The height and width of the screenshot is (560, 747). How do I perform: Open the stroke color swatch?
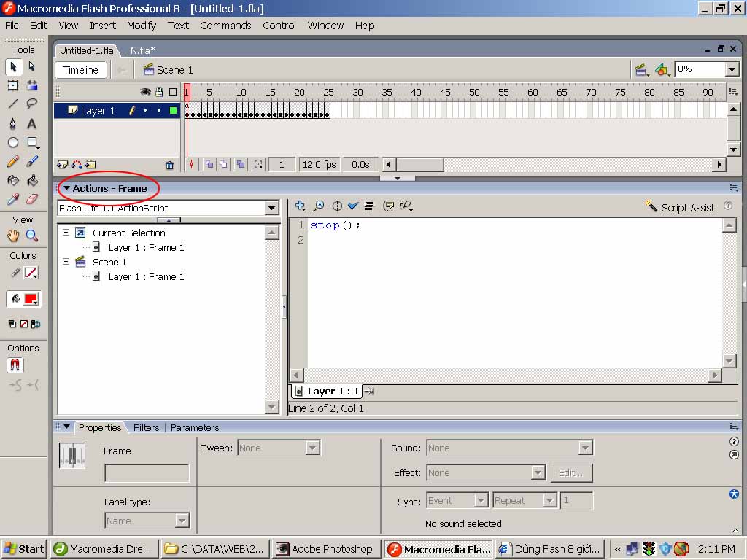31,273
